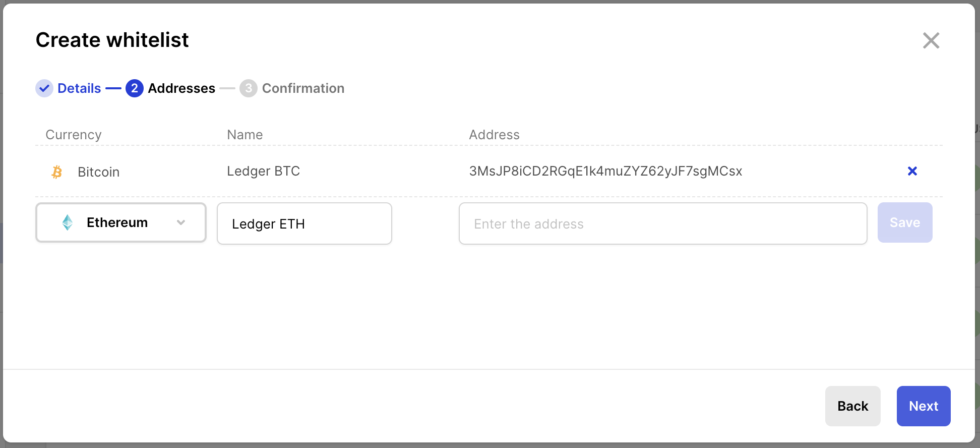
Task: Click the step 3 number circle
Action: point(248,88)
